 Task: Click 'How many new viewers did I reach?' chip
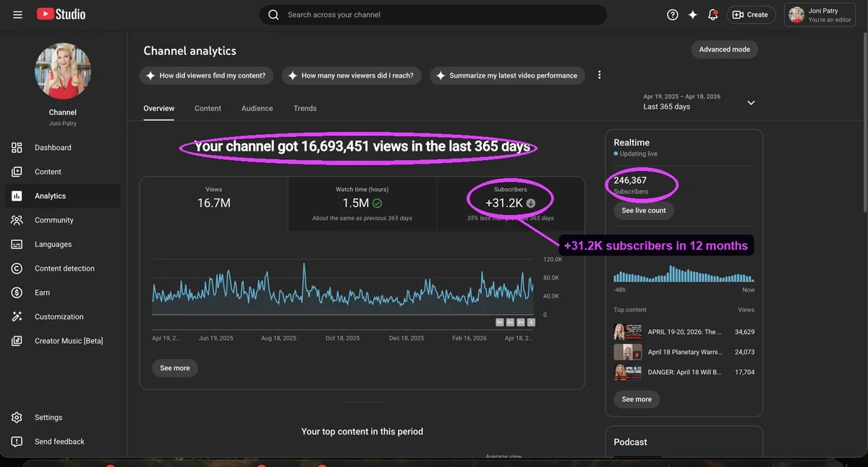point(352,75)
